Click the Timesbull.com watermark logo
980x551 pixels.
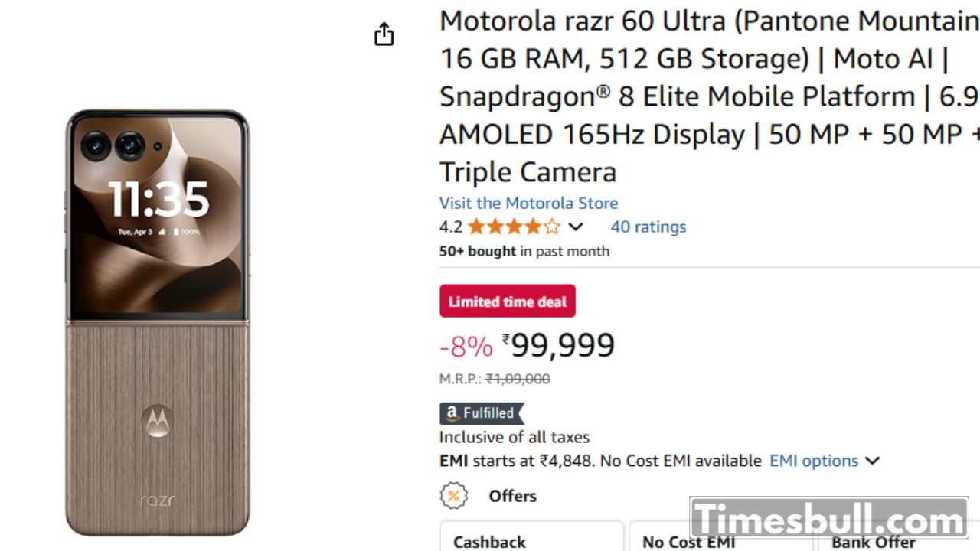(x=829, y=520)
